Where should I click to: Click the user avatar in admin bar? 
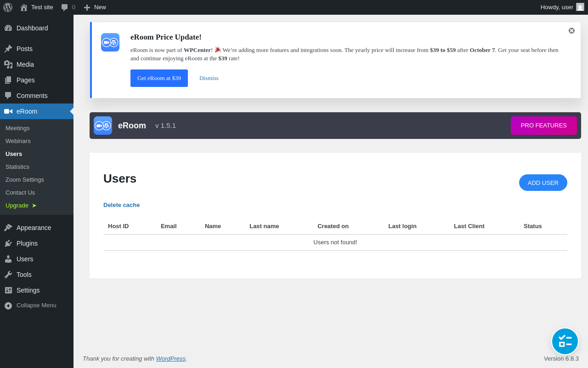pyautogui.click(x=580, y=7)
